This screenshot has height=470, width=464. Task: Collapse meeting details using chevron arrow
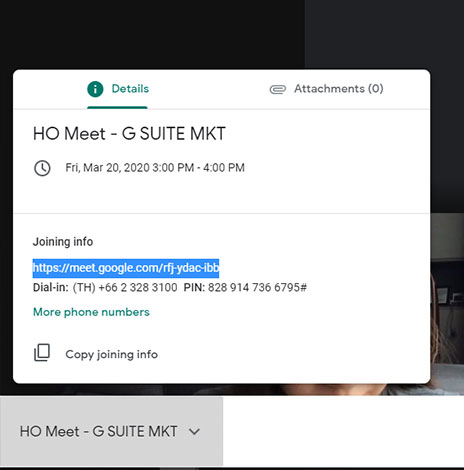194,432
